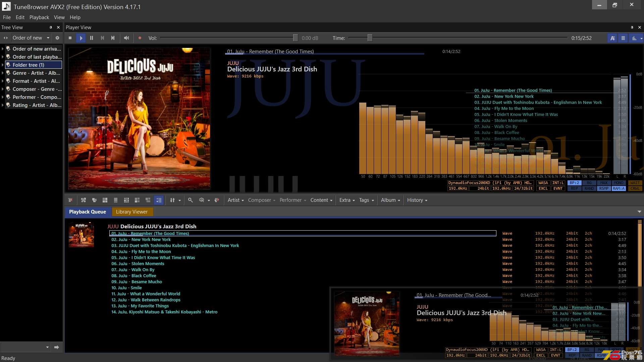The image size is (644, 362).
Task: Expand the Folder tree (1) node
Action: pos(3,65)
